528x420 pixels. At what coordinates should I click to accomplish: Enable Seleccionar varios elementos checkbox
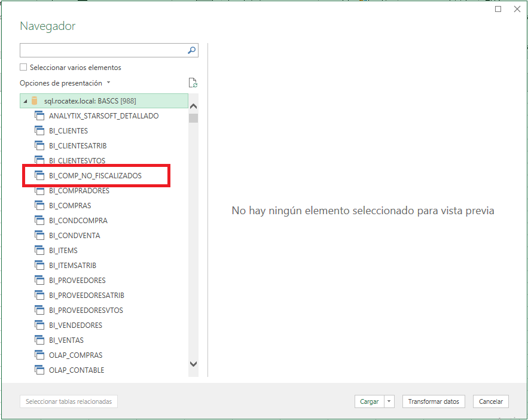(24, 68)
